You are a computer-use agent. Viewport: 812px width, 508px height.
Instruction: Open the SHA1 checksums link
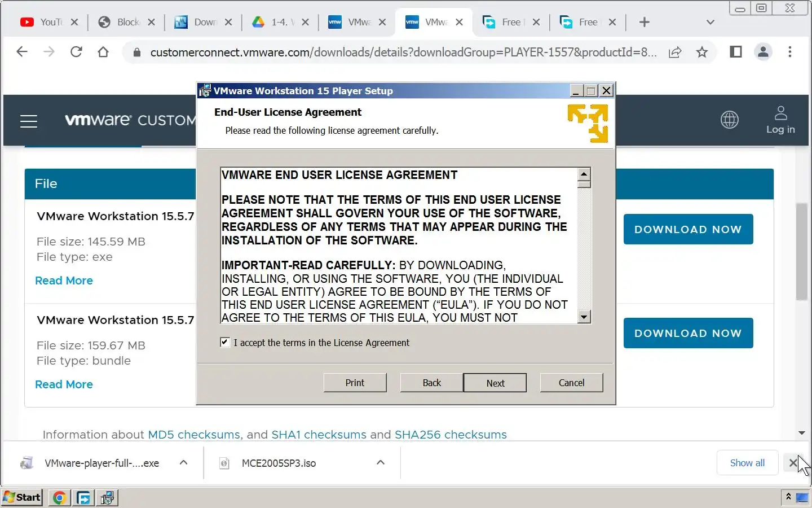319,435
